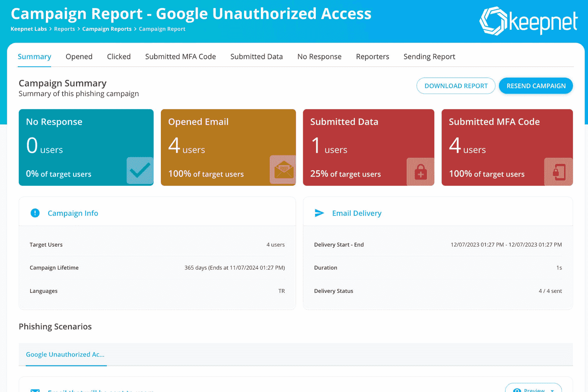Image resolution: width=588 pixels, height=392 pixels.
Task: Click the Campaign Summary heading
Action: pos(63,83)
